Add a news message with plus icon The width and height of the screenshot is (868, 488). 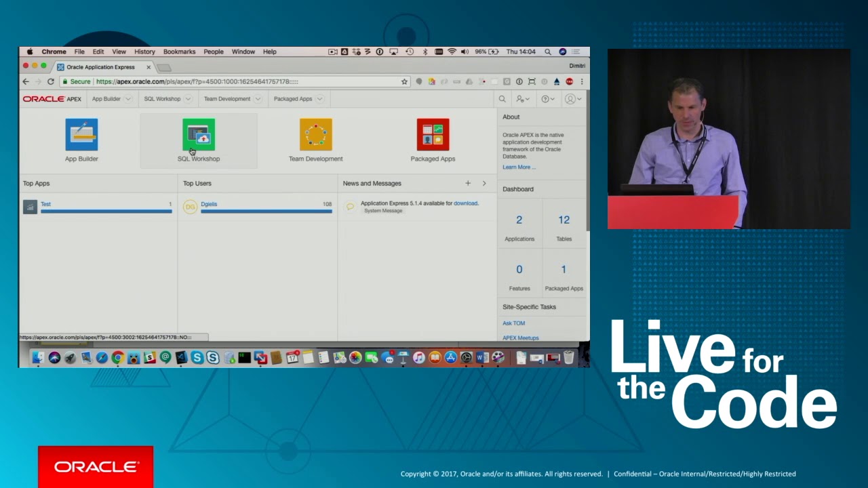468,183
